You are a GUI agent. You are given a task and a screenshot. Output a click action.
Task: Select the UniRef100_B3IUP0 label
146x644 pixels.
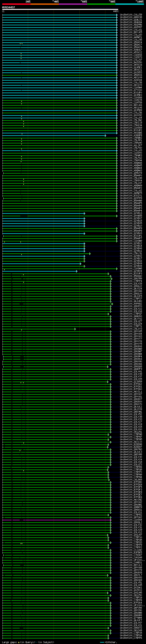pyautogui.click(x=131, y=93)
